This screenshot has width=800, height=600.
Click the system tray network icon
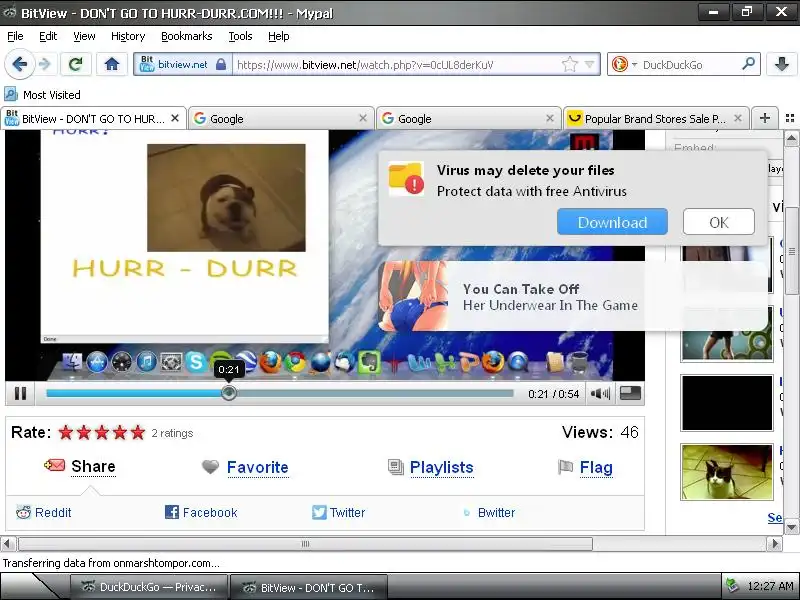coord(733,585)
